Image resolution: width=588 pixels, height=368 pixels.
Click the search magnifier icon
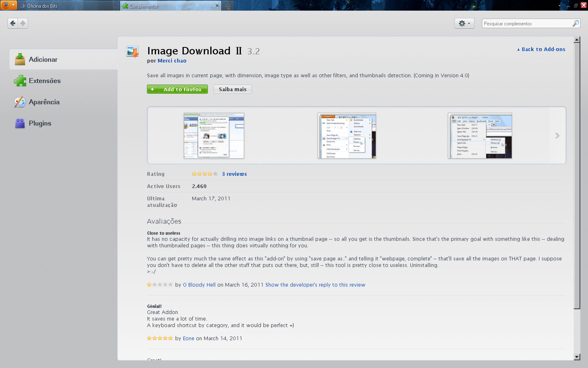pyautogui.click(x=575, y=23)
